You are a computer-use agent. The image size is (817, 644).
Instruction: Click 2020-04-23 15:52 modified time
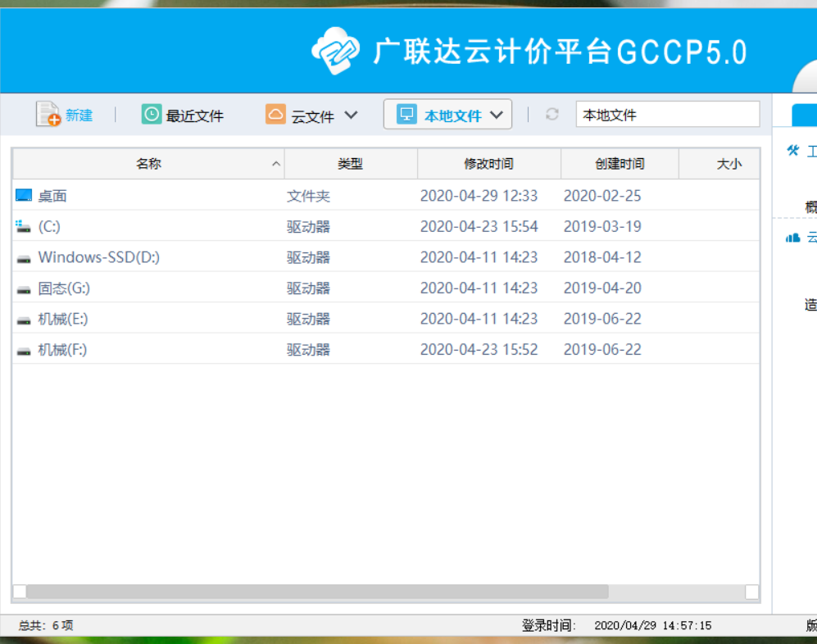(479, 349)
